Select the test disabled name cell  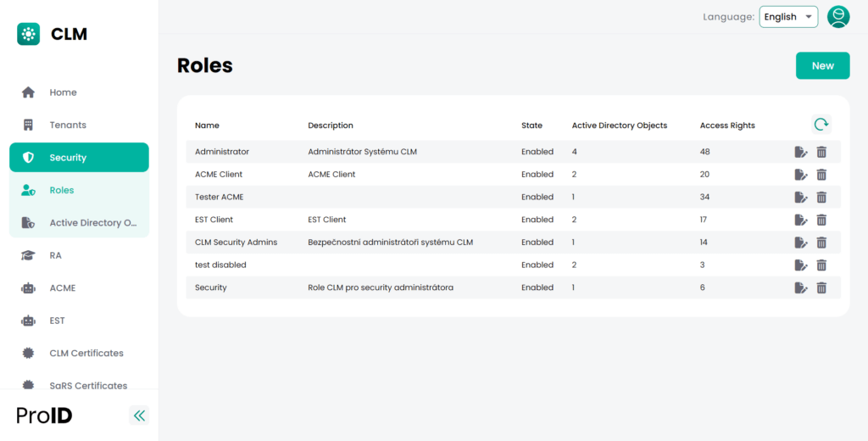click(x=220, y=265)
